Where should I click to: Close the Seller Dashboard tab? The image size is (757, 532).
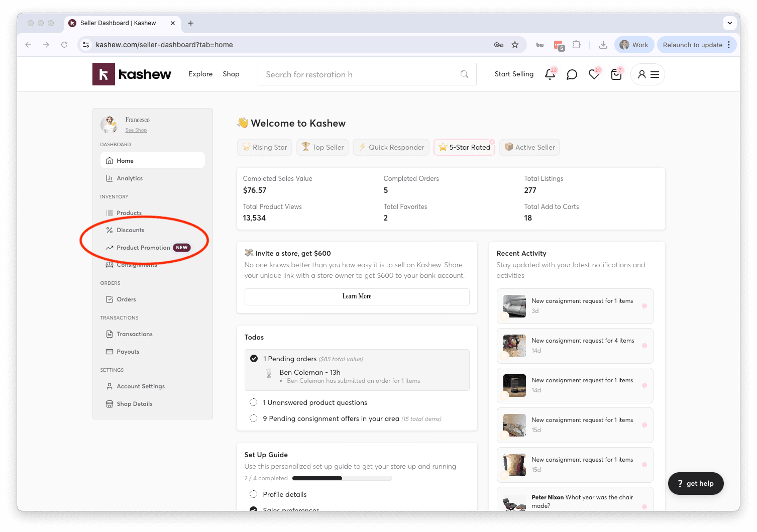(173, 23)
